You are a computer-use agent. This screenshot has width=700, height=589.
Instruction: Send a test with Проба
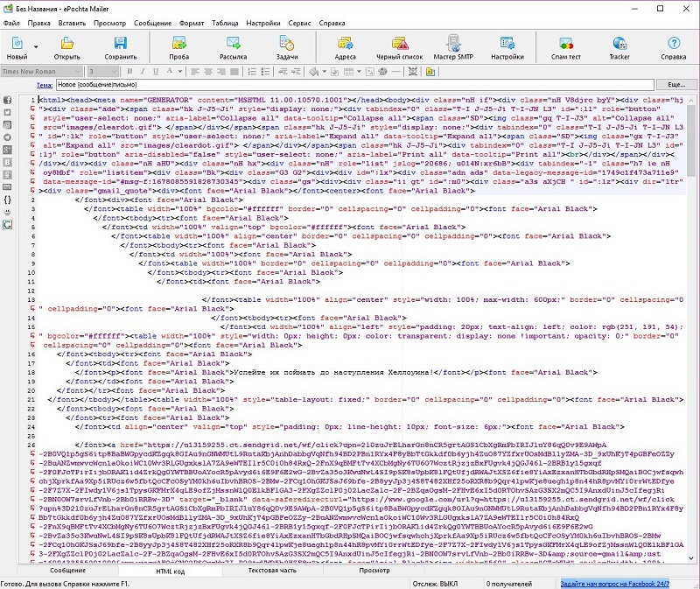point(179,48)
